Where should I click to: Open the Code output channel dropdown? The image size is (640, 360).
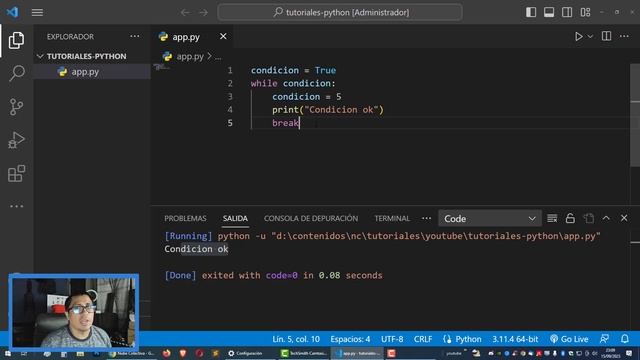click(x=490, y=219)
